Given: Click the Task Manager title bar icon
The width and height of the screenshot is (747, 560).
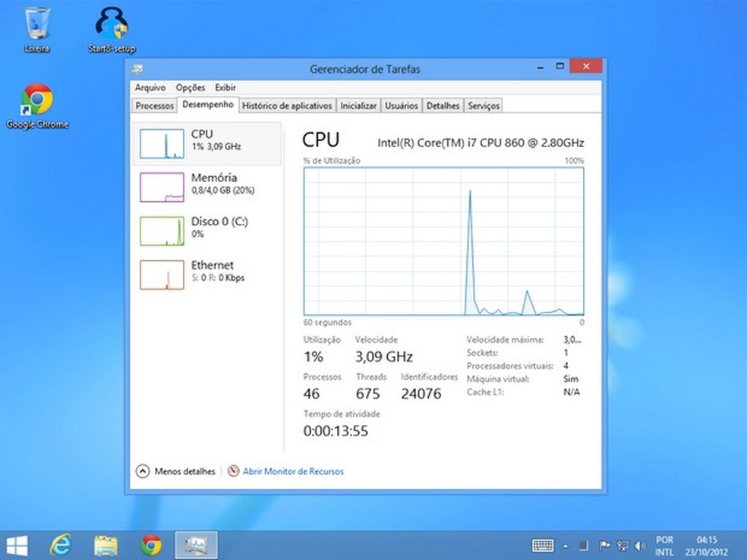Looking at the screenshot, I should 137,69.
